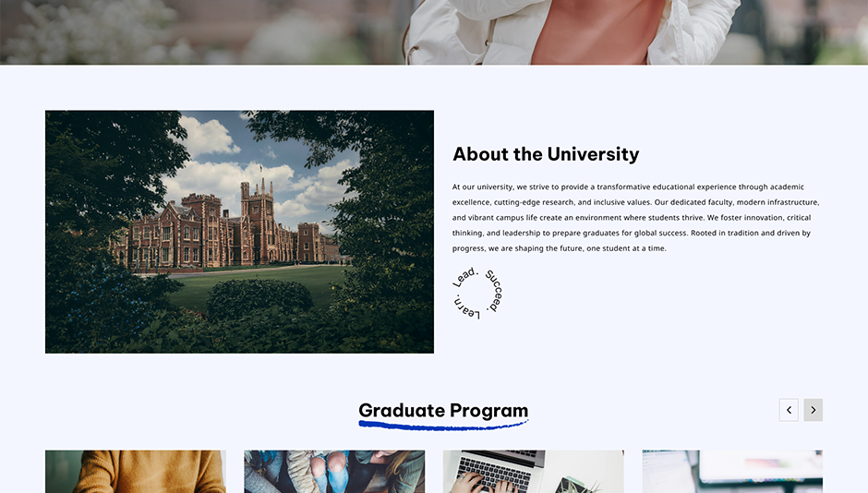The width and height of the screenshot is (868, 493).
Task: Click the Graduate Program section title
Action: 443,411
